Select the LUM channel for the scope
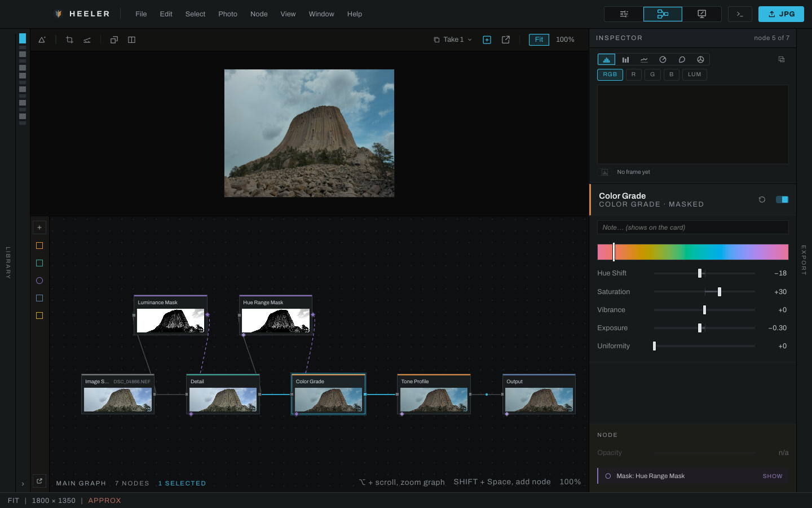The width and height of the screenshot is (812, 508). click(x=695, y=75)
